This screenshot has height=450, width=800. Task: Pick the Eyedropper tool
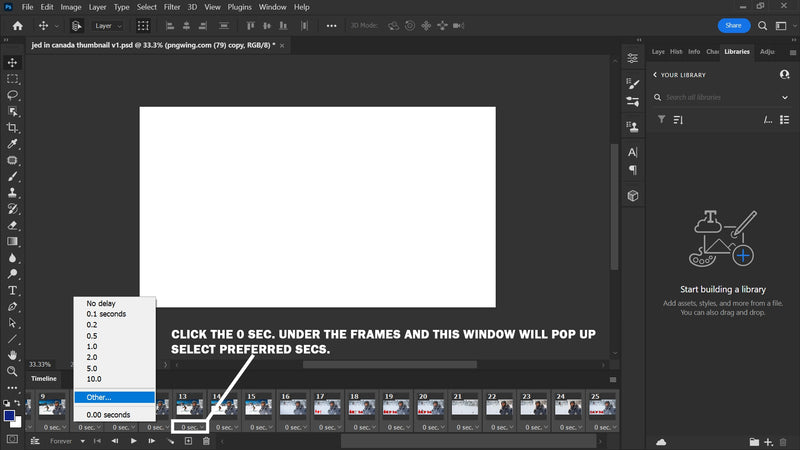[13, 143]
